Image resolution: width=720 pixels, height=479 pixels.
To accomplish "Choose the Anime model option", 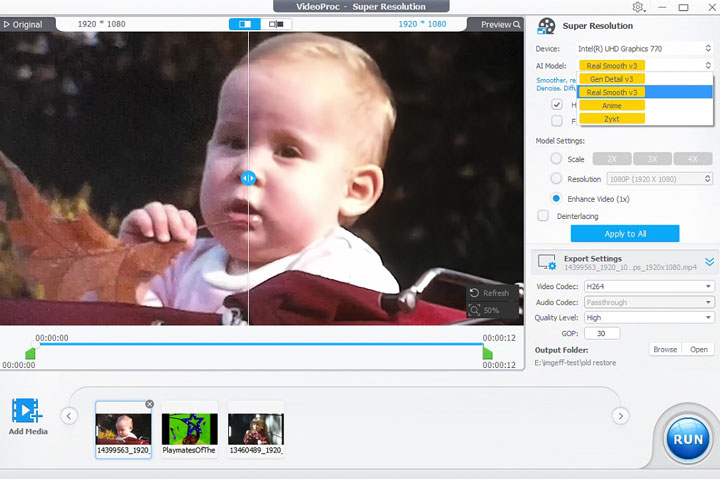I will pyautogui.click(x=645, y=106).
